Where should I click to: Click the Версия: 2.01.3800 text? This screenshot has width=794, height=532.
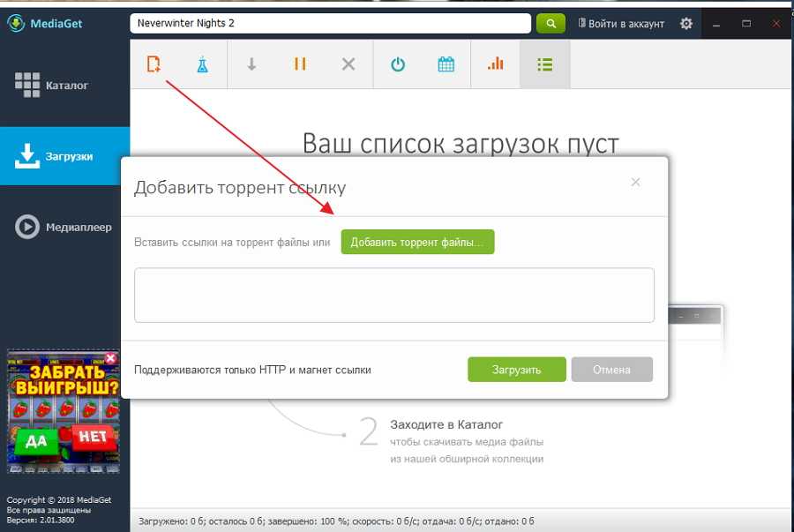pyautogui.click(x=41, y=520)
